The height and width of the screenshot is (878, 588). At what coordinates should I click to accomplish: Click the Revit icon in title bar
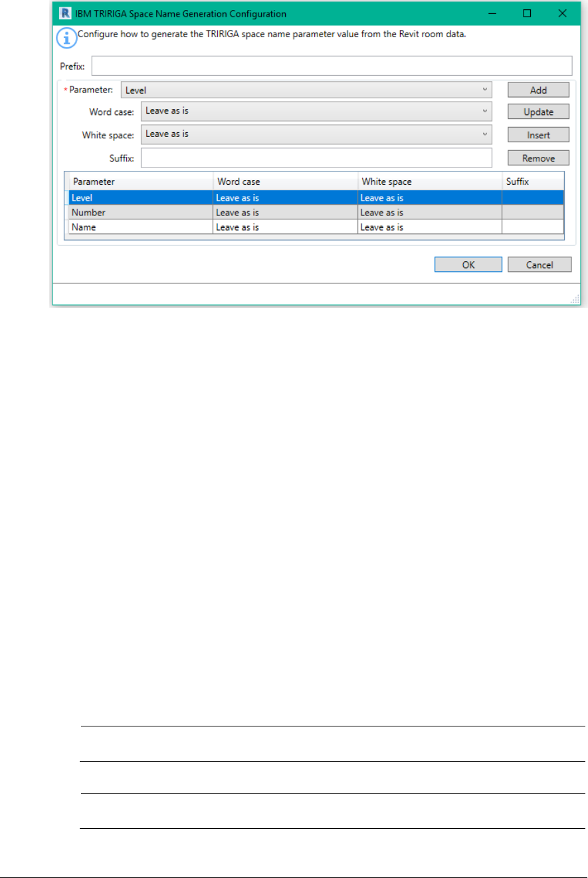(x=65, y=13)
